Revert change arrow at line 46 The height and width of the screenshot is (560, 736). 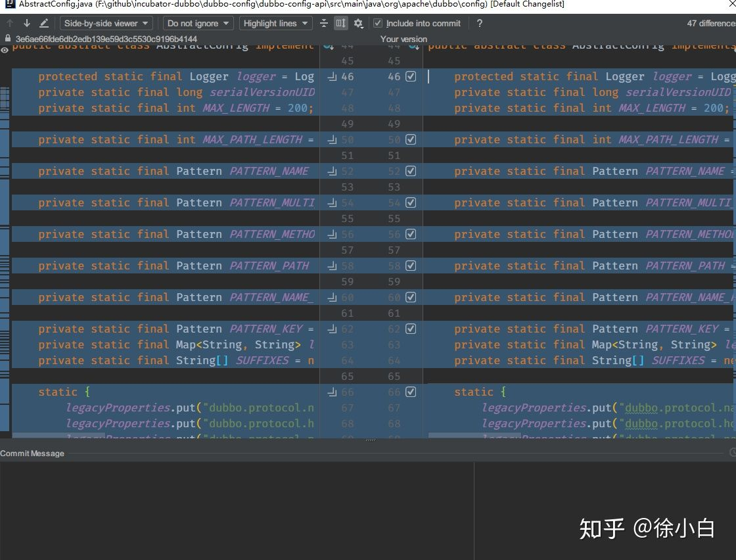[333, 76]
